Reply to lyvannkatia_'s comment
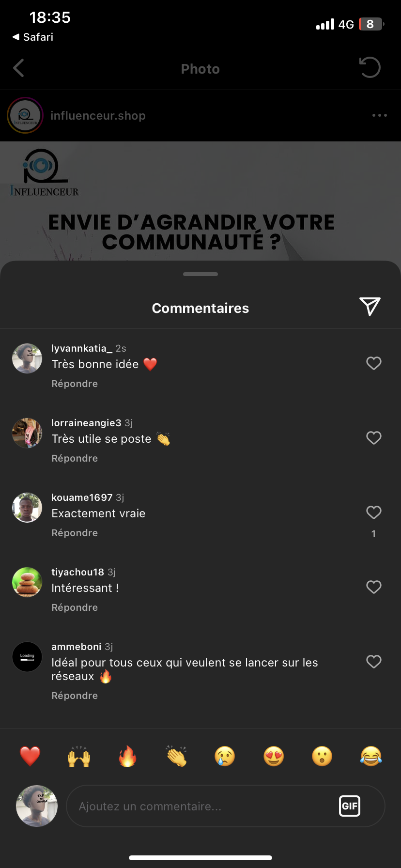The height and width of the screenshot is (868, 401). pyautogui.click(x=75, y=384)
